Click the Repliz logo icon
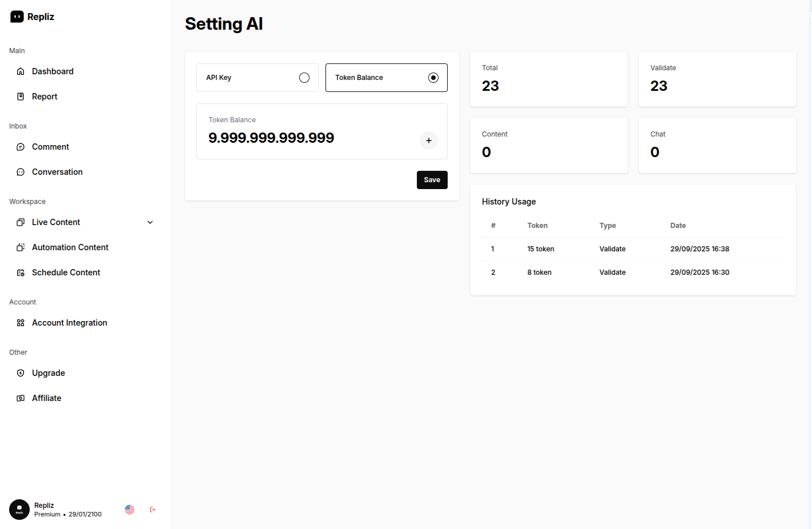This screenshot has width=812, height=529. pos(17,17)
